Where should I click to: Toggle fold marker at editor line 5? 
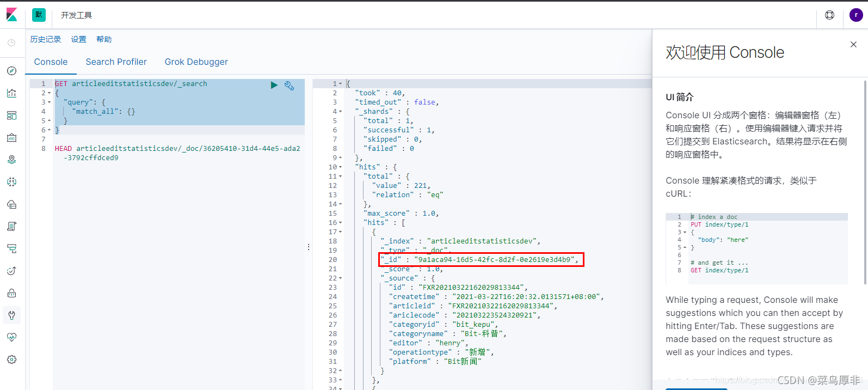coord(49,121)
